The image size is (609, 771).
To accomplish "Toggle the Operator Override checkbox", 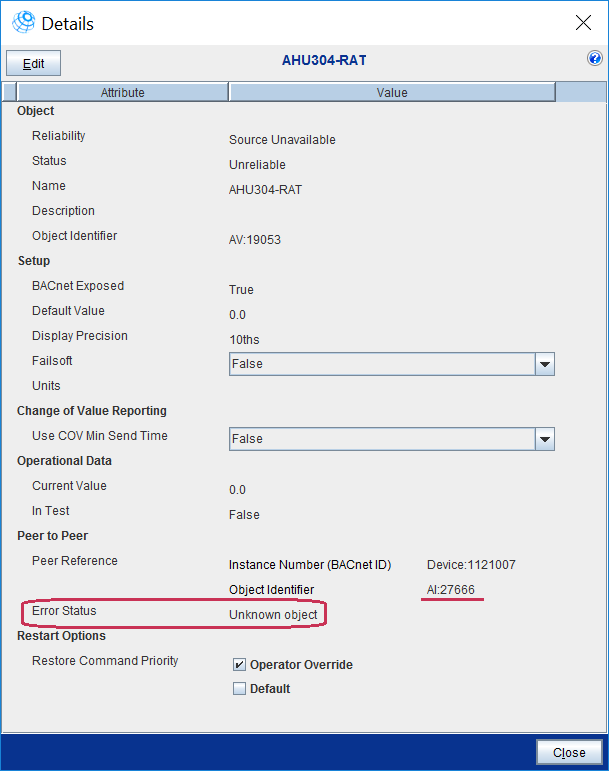I will 239,665.
